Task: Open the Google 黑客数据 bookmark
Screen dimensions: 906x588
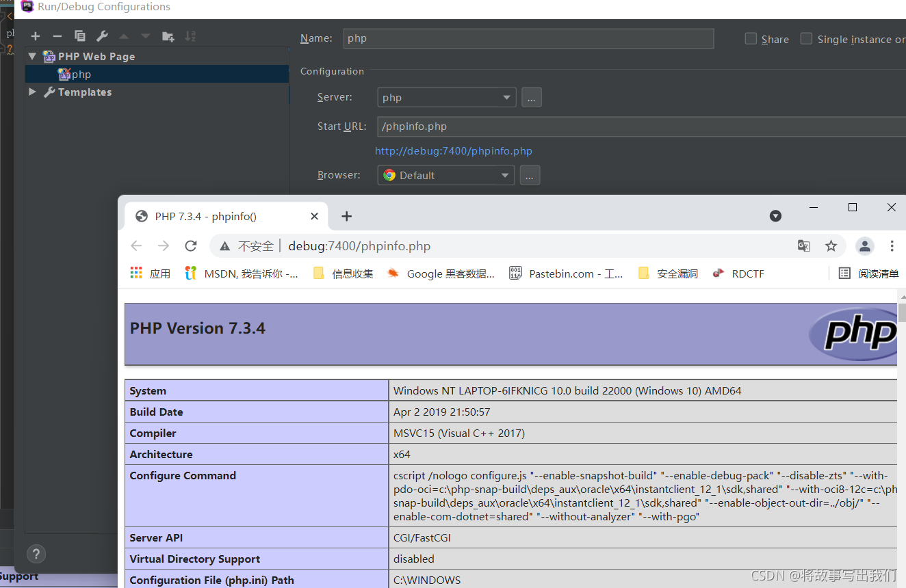Action: 441,273
